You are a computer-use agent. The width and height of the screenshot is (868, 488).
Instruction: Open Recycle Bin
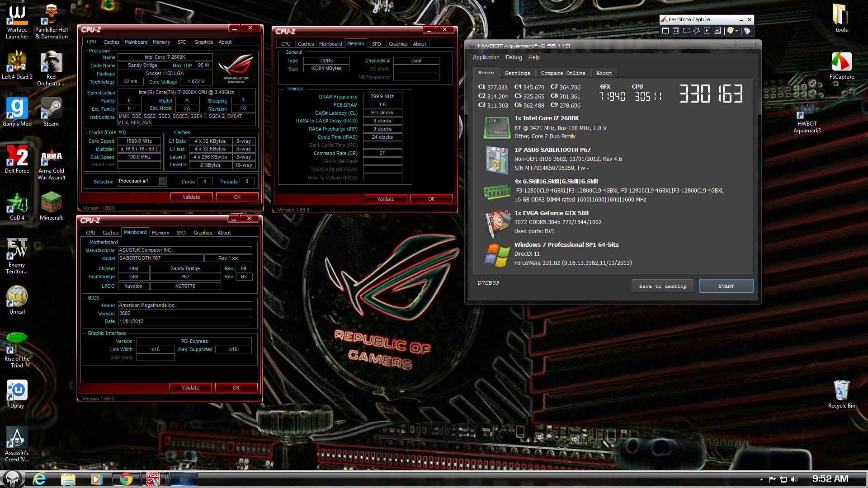pyautogui.click(x=841, y=394)
